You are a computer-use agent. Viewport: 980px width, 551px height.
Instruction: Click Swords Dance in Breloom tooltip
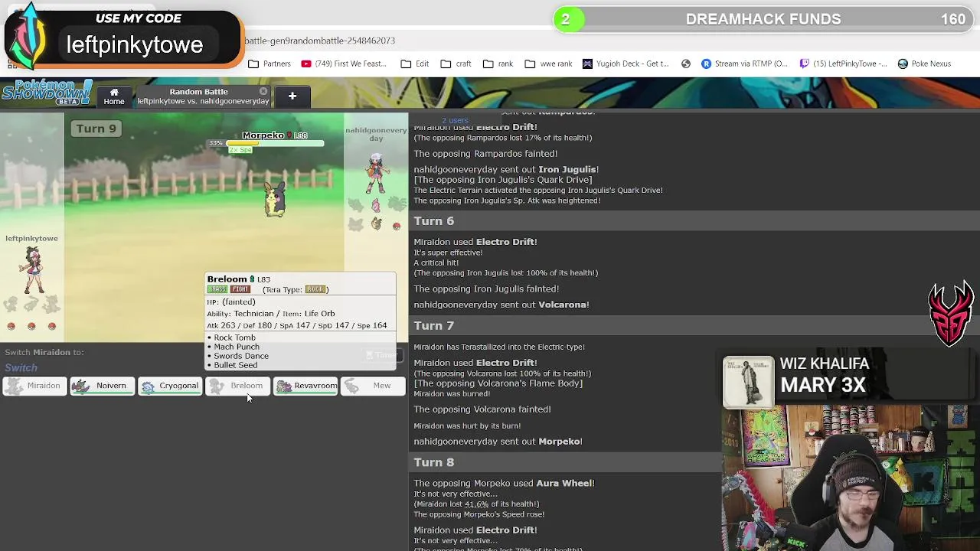(x=241, y=356)
